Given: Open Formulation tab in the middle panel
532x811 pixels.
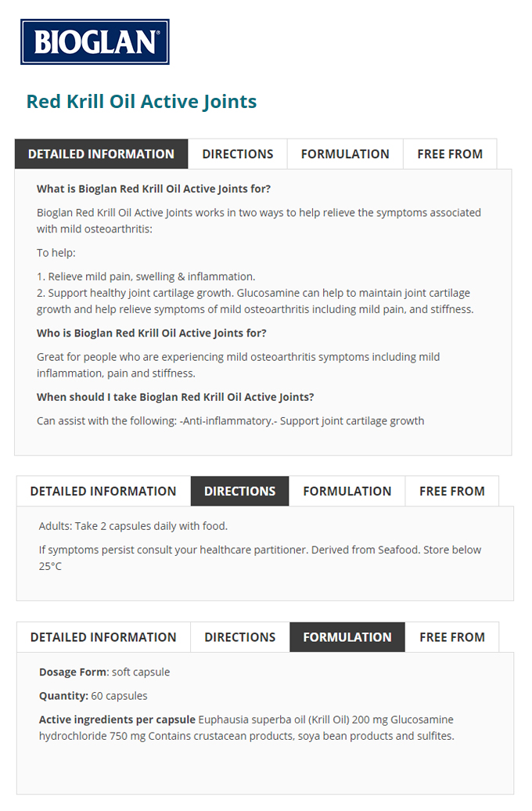Looking at the screenshot, I should pos(347,492).
